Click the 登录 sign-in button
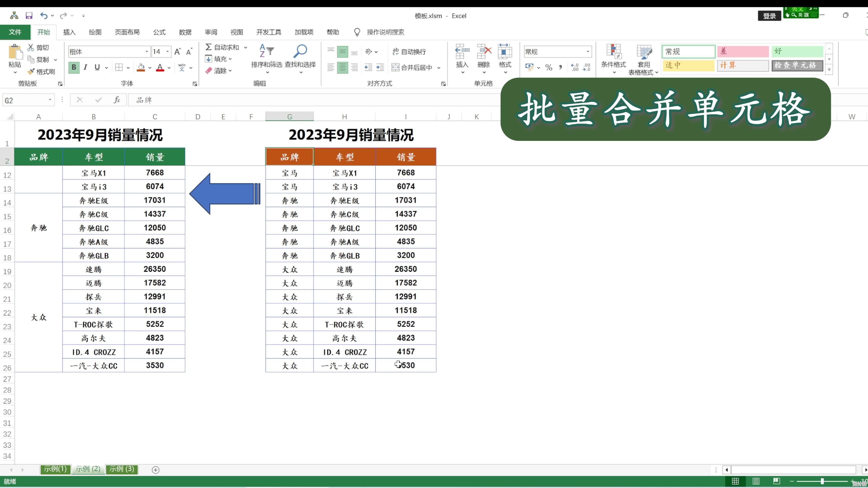868x488 pixels. 769,16
